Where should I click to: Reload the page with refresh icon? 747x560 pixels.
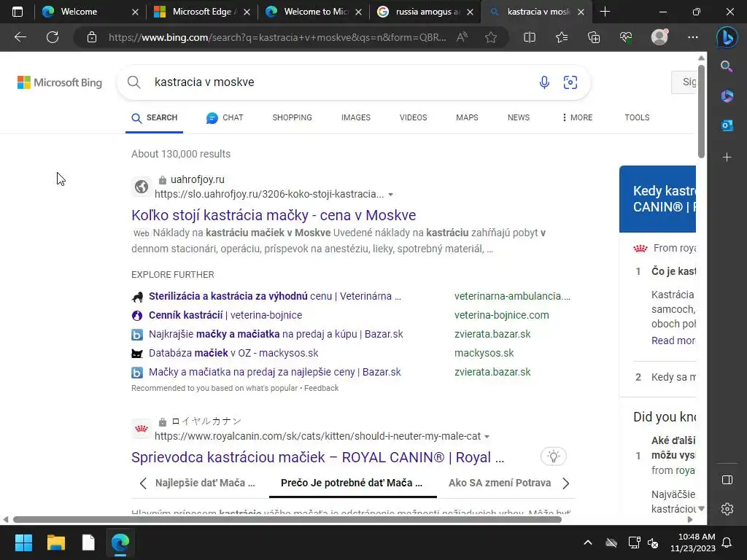tap(53, 37)
